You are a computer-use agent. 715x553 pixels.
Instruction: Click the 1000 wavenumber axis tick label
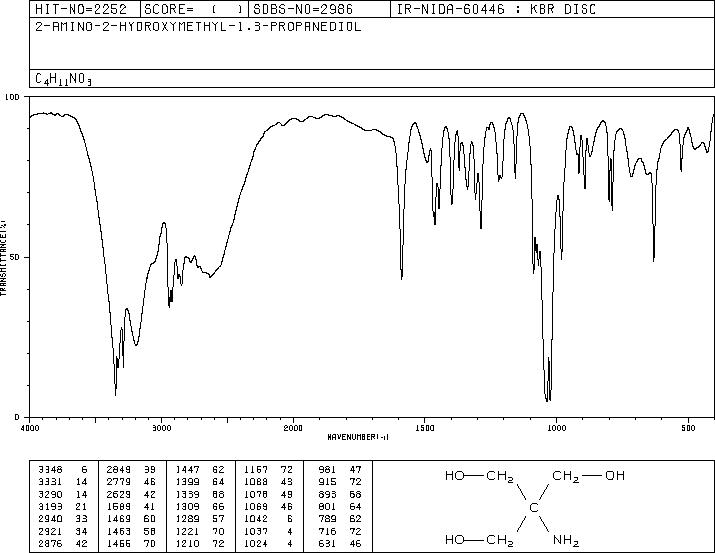pos(556,428)
